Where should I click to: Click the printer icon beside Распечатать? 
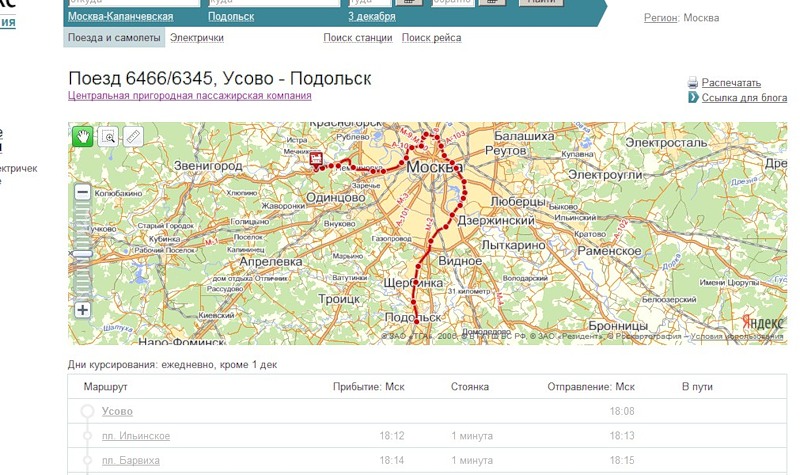(693, 83)
